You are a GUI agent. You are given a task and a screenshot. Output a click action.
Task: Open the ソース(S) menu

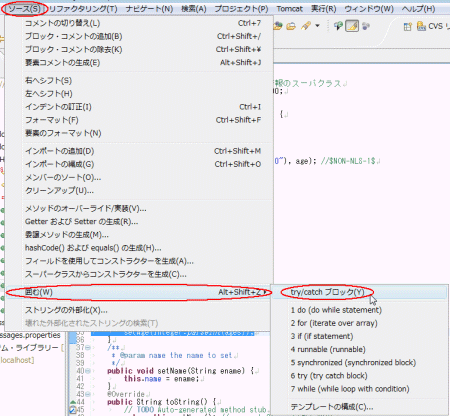click(24, 9)
